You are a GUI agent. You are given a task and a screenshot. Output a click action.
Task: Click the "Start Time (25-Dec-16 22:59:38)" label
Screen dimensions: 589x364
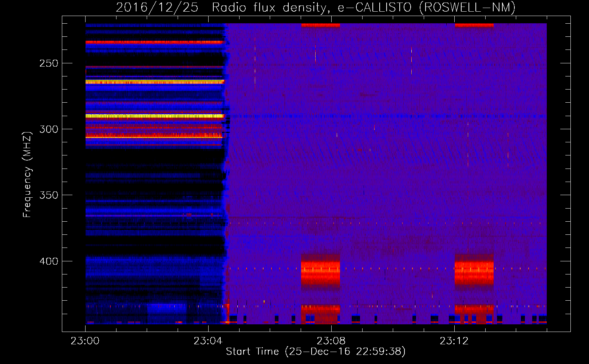pyautogui.click(x=316, y=352)
